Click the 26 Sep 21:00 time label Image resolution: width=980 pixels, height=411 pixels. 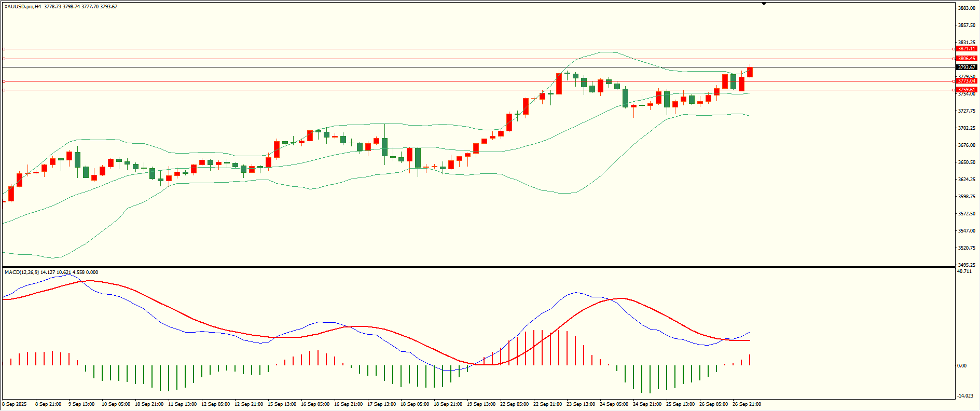[747, 404]
